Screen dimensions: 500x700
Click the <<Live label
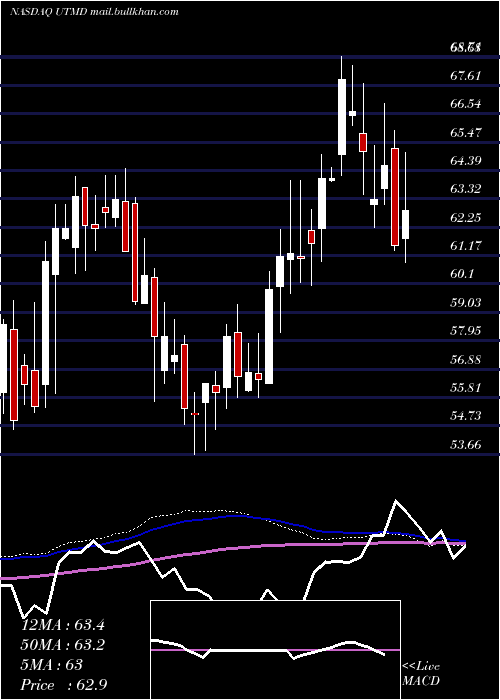coord(421,667)
